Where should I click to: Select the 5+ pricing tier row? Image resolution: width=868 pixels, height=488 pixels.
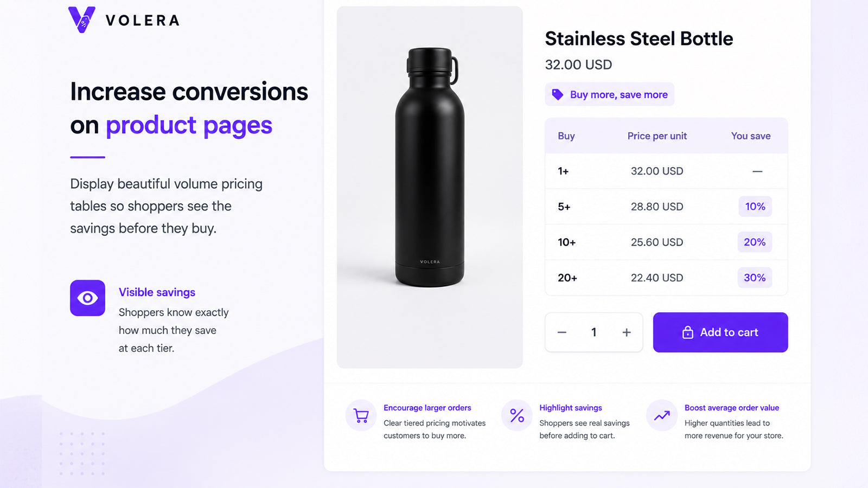(666, 207)
